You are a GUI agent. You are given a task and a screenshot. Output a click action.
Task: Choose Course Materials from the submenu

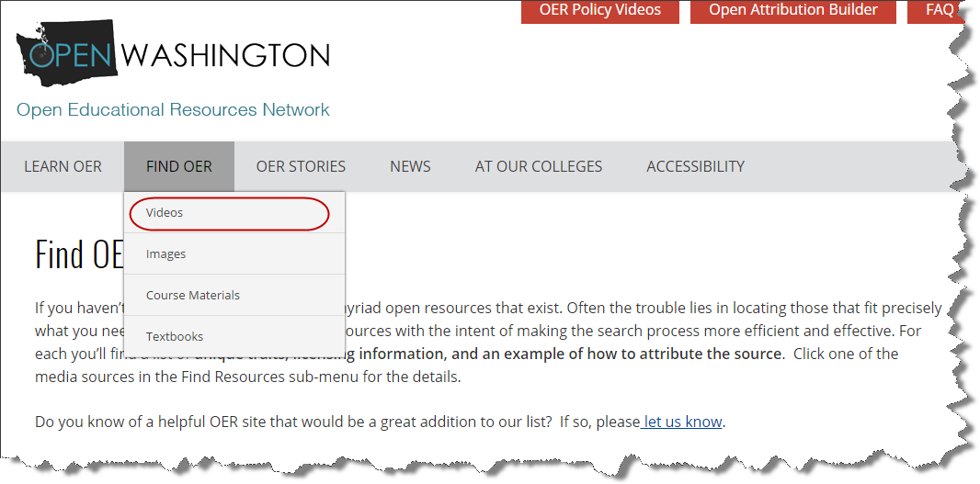[234, 295]
